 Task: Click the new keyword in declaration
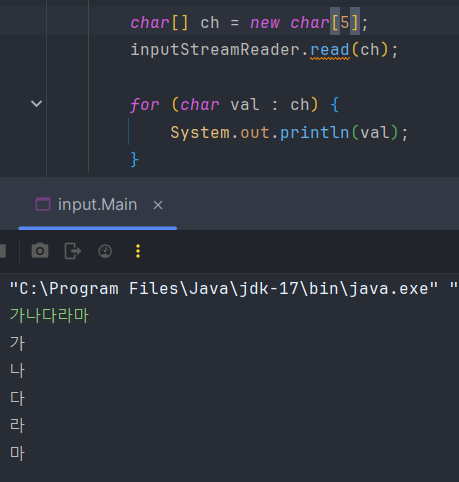265,23
